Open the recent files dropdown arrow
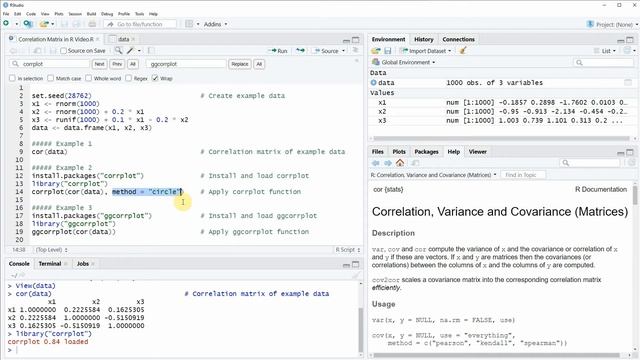Screen dimensions: 640x360 53,24
